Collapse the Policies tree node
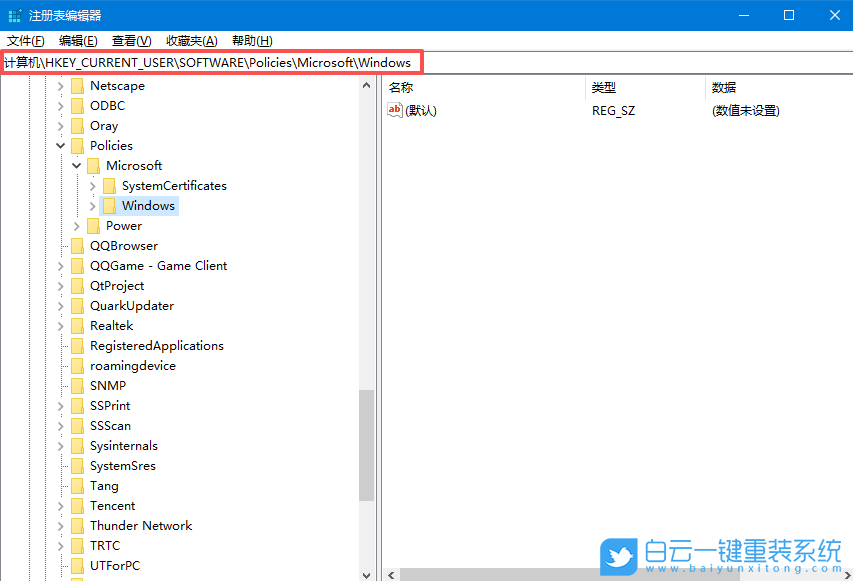Image resolution: width=853 pixels, height=581 pixels. 60,145
